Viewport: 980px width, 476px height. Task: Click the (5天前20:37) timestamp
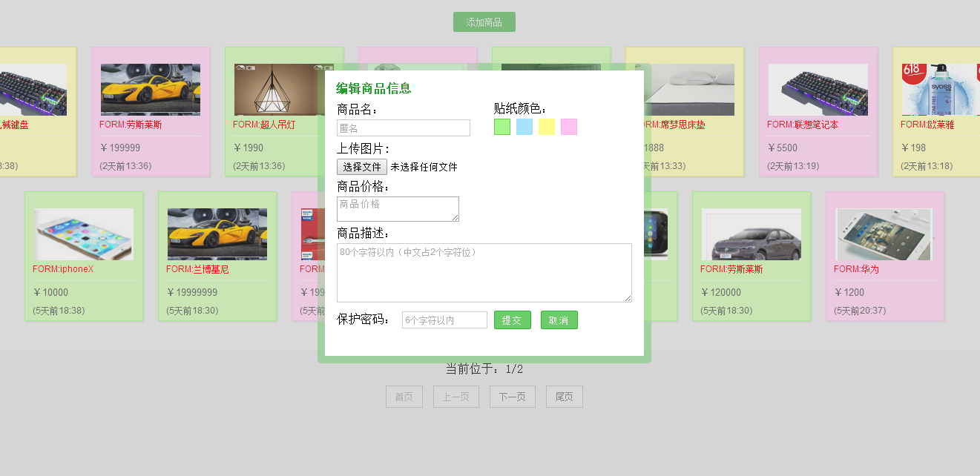tap(860, 311)
